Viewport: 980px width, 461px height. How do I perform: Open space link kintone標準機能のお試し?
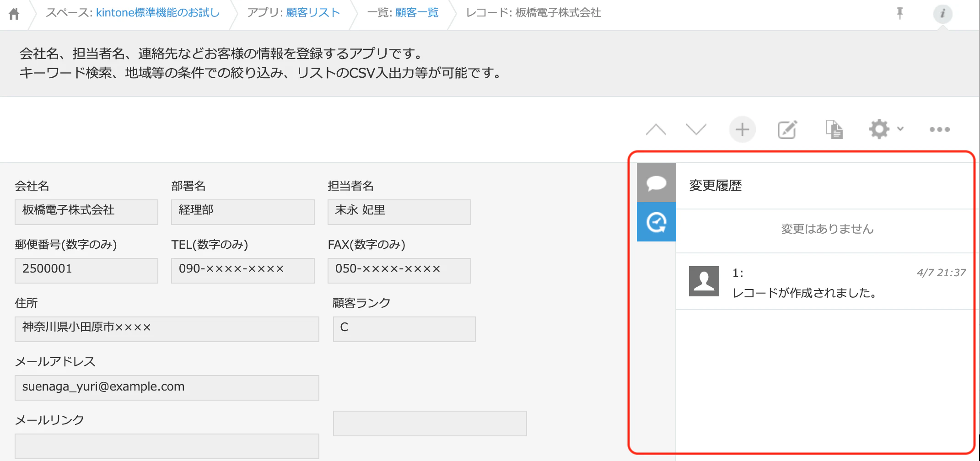pyautogui.click(x=158, y=13)
